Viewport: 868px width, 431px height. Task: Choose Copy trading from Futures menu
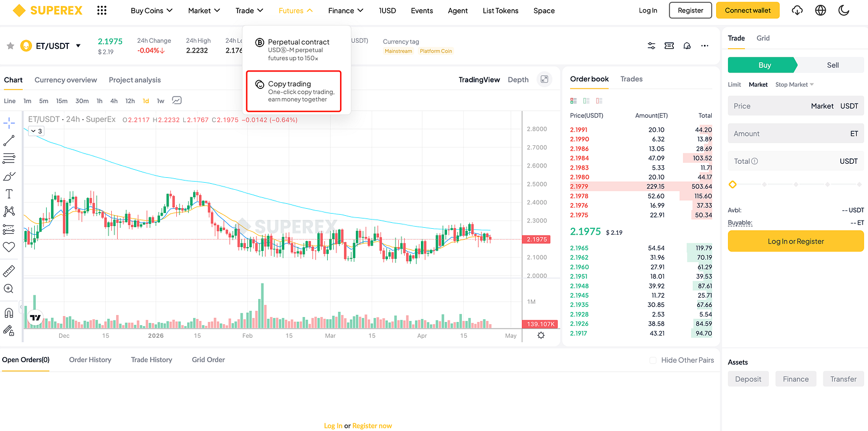294,91
